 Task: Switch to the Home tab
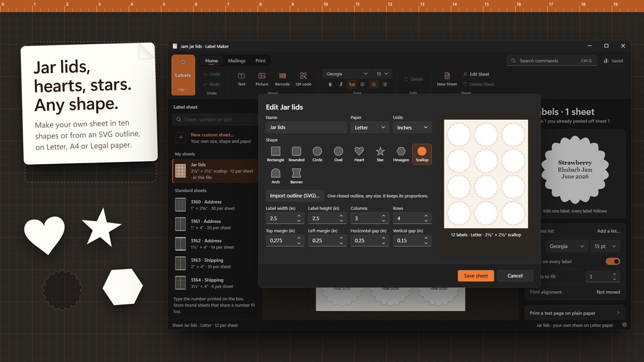(x=212, y=61)
